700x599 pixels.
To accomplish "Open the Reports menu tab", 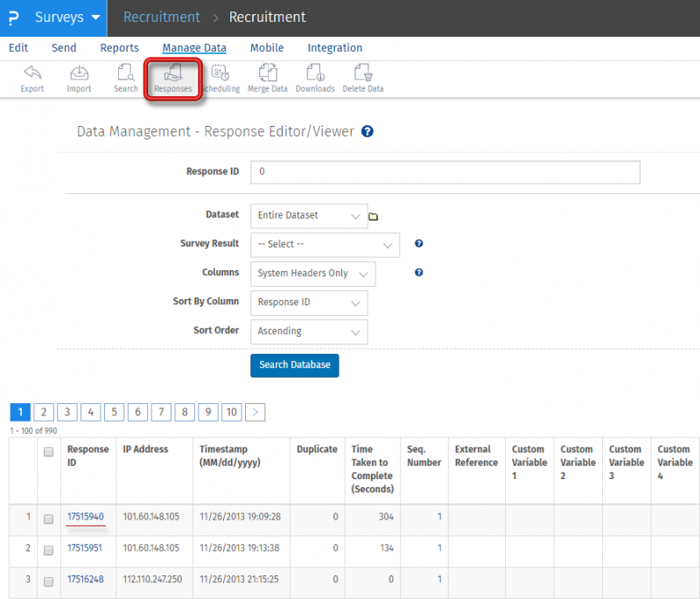I will (x=119, y=48).
